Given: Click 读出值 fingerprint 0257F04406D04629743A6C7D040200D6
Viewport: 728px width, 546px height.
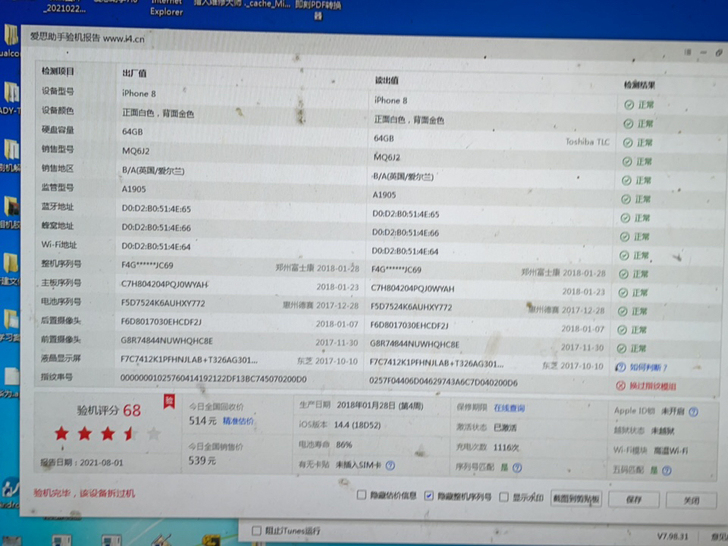Looking at the screenshot, I should pyautogui.click(x=443, y=382).
